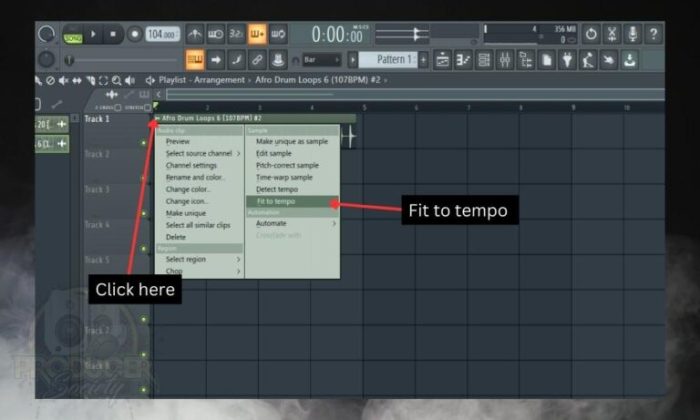Open the Playlist view icon
Image resolution: width=700 pixels, height=420 pixels.
point(442,60)
